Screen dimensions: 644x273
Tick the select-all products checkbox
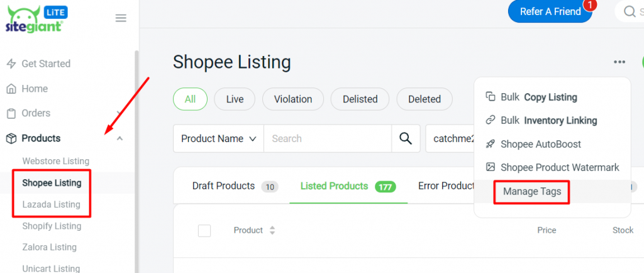[204, 230]
